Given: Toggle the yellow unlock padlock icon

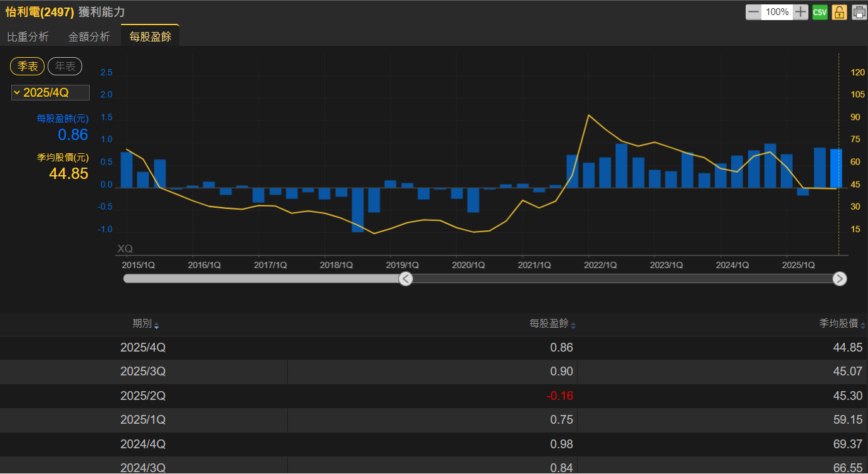Looking at the screenshot, I should pyautogui.click(x=839, y=12).
